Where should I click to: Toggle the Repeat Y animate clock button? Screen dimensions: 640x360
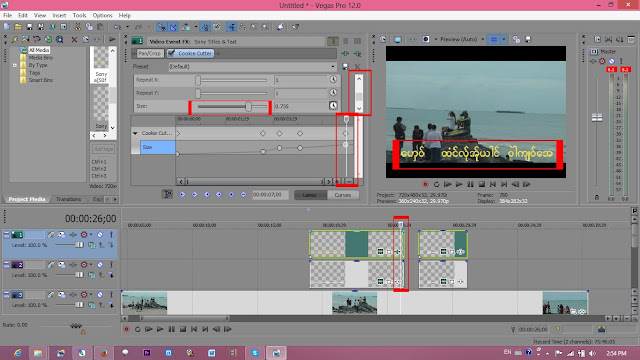pyautogui.click(x=333, y=93)
